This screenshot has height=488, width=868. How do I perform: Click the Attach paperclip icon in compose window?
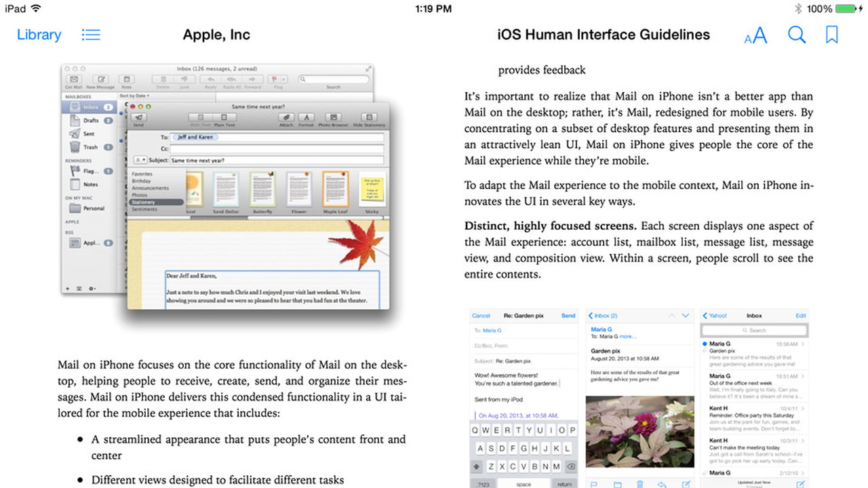tap(285, 117)
